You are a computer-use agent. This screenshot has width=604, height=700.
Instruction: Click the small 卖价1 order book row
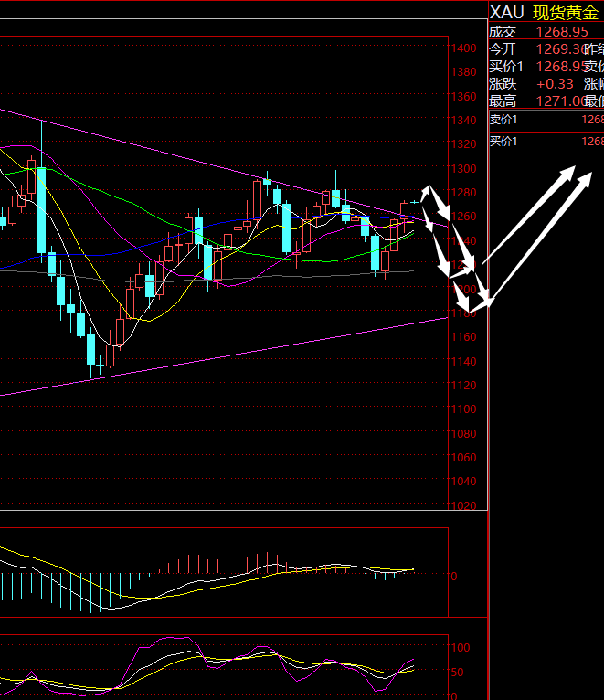tap(546, 120)
